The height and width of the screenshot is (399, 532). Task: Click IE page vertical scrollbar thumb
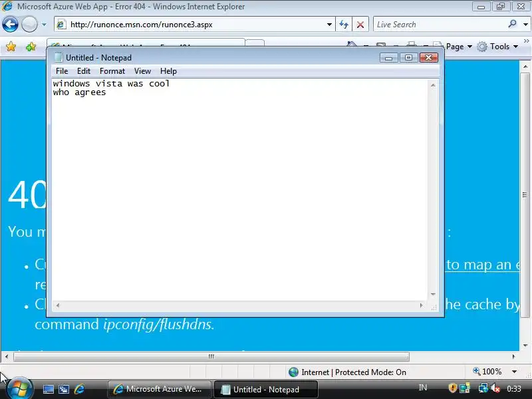(525, 195)
